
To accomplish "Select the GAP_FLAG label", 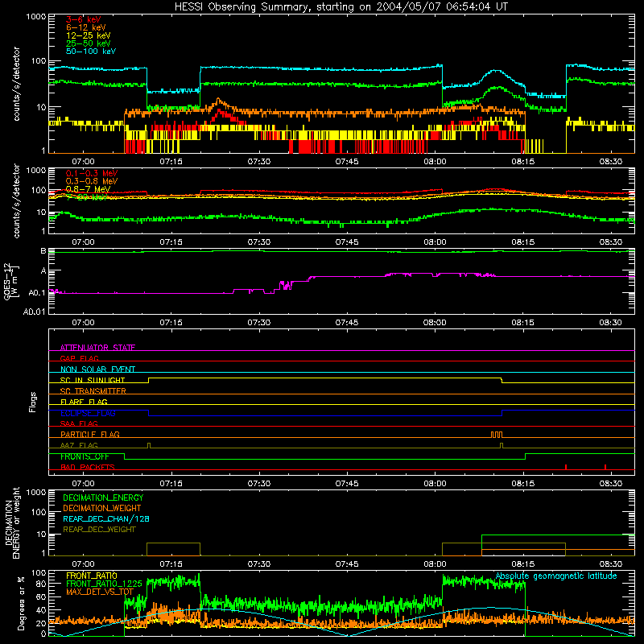I will click(79, 358).
